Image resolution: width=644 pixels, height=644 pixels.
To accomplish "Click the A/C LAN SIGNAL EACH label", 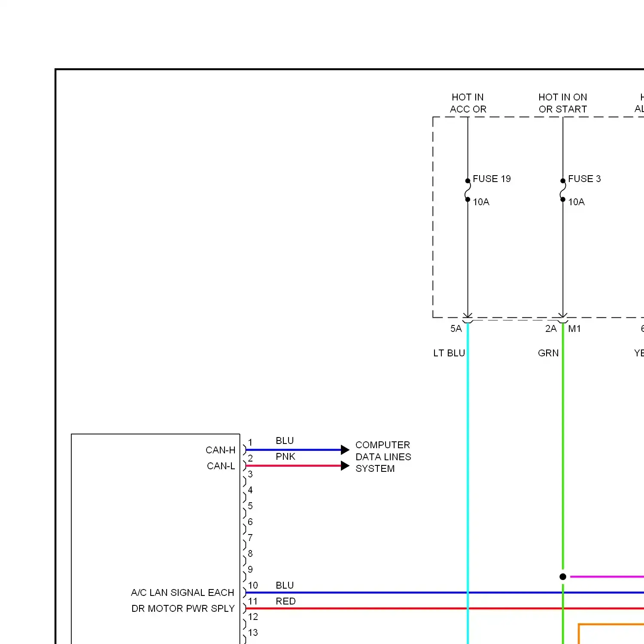I will point(182,592).
